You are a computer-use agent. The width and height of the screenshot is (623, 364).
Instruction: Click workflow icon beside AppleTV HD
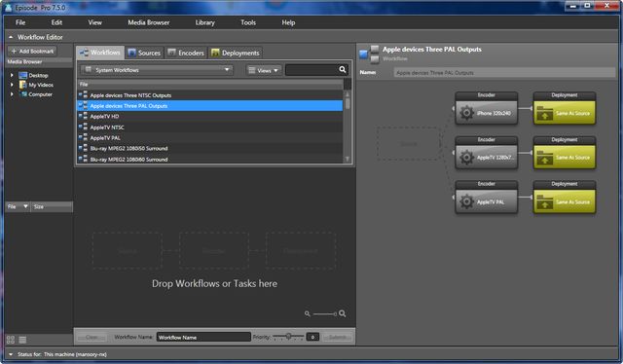(x=83, y=117)
